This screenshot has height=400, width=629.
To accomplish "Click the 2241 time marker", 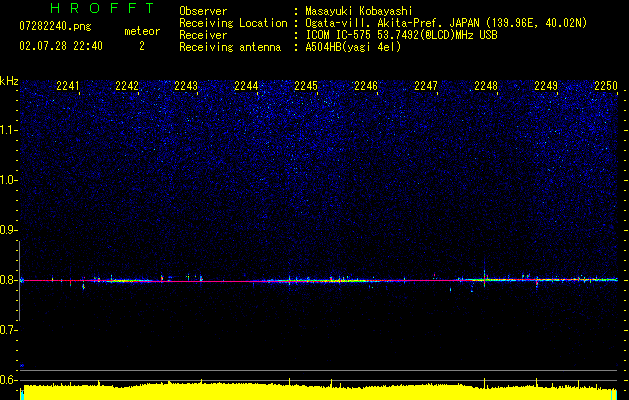I will point(68,86).
